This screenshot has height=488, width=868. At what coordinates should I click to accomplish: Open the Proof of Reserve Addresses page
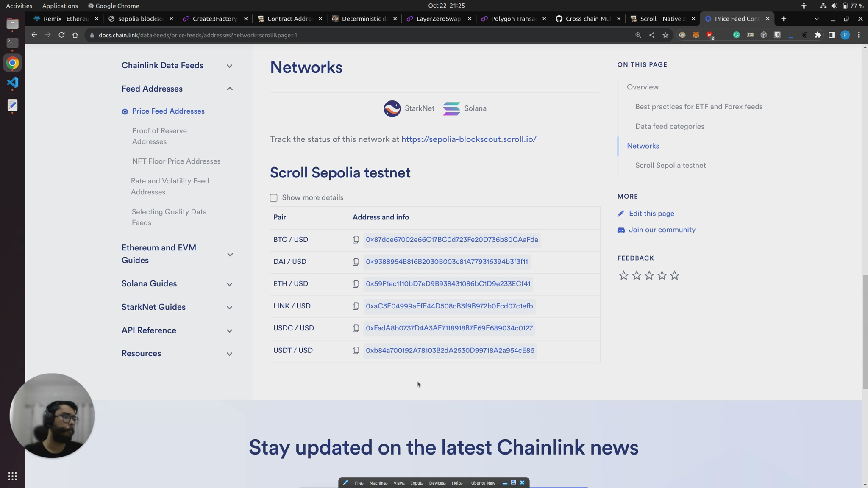[x=159, y=136]
